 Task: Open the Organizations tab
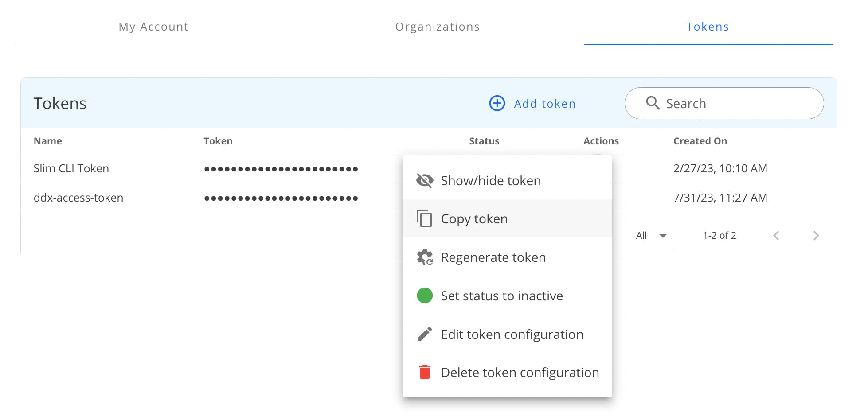[437, 27]
